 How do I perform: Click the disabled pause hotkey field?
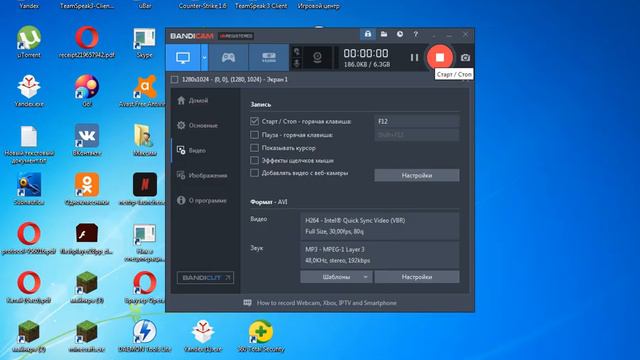tap(417, 135)
